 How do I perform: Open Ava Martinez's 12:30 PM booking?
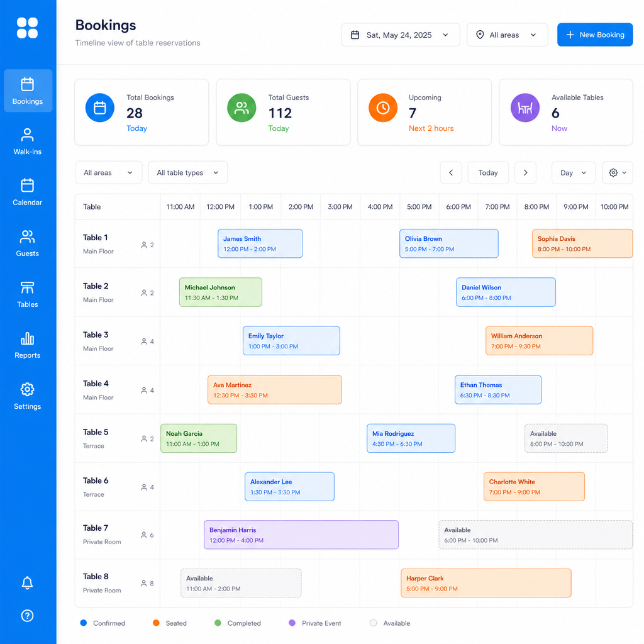275,389
